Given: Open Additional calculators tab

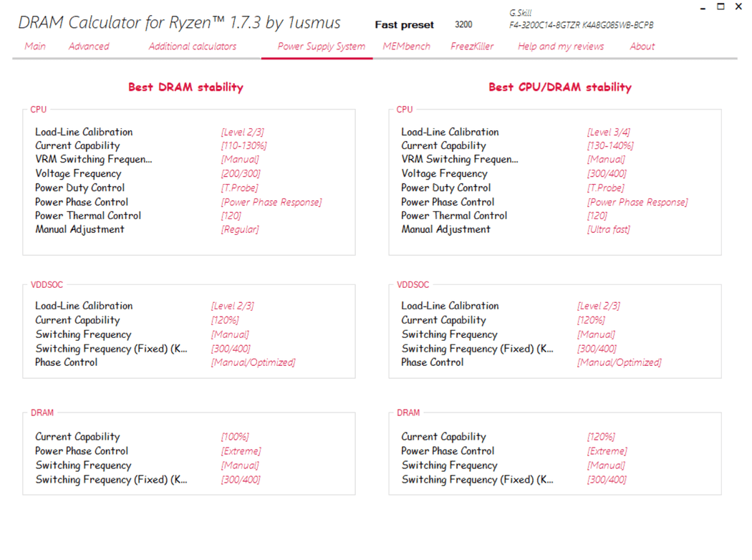Looking at the screenshot, I should [193, 47].
